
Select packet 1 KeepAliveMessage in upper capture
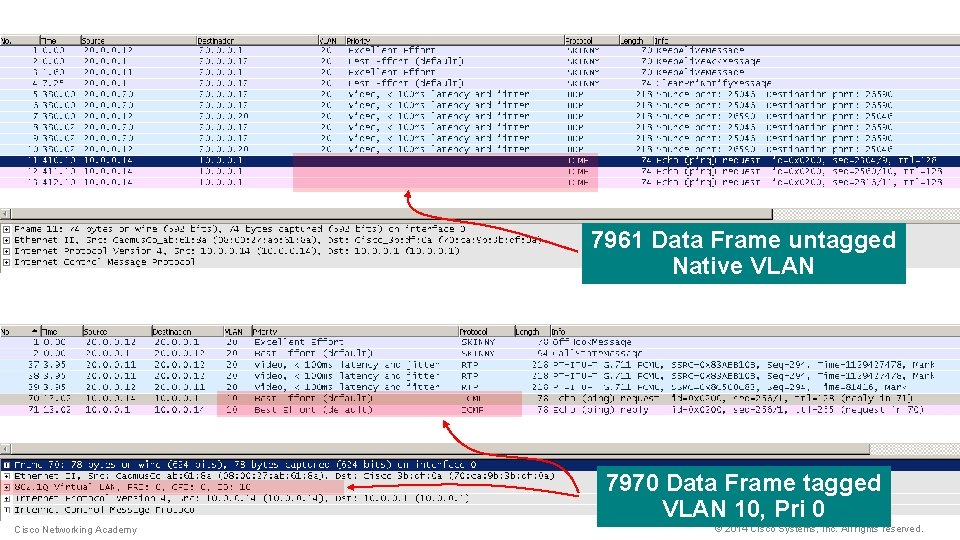pos(480,51)
